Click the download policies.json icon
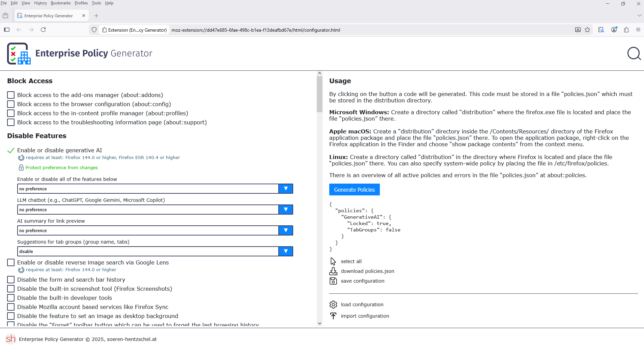The image size is (644, 348). pyautogui.click(x=333, y=271)
